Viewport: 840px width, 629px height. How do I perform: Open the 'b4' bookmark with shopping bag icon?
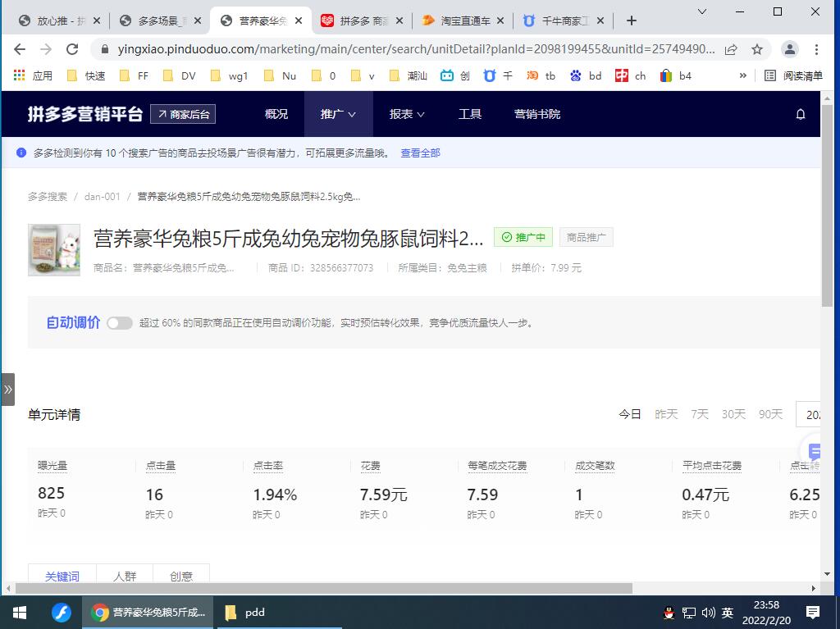[x=676, y=75]
